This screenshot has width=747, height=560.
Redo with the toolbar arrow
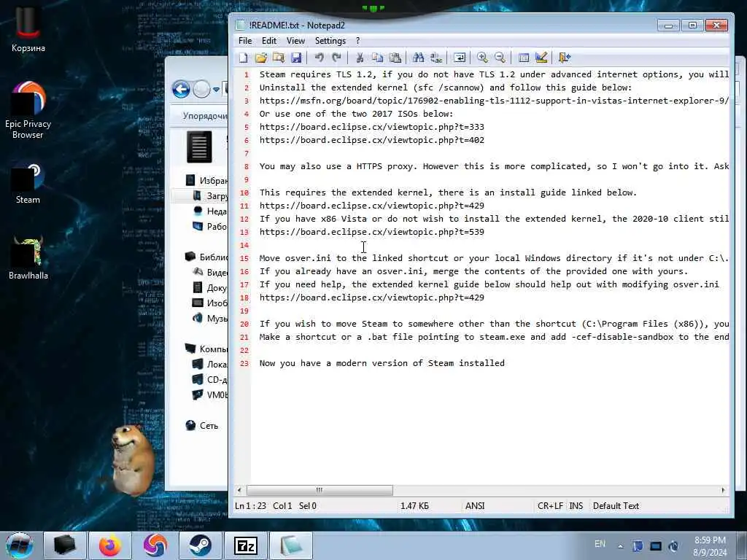[x=336, y=58]
